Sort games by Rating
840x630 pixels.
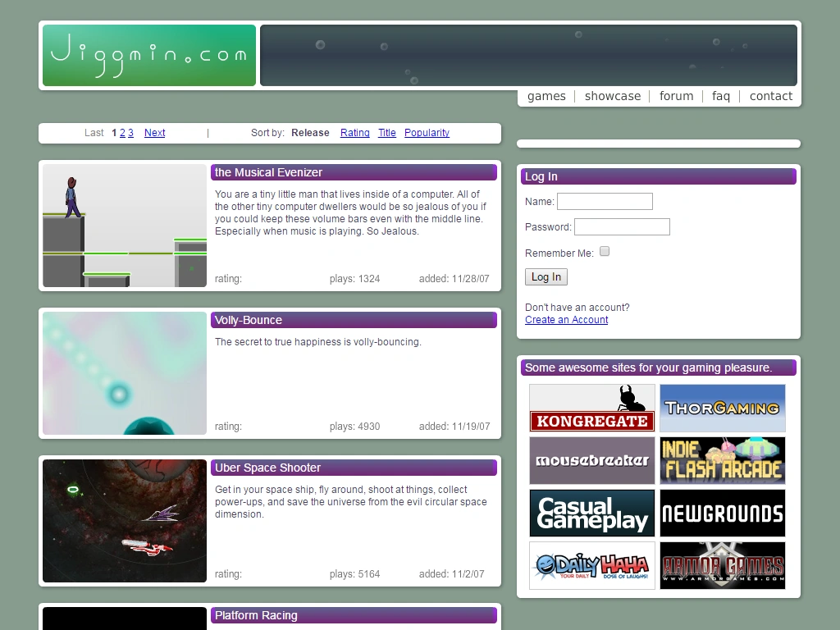click(x=354, y=133)
